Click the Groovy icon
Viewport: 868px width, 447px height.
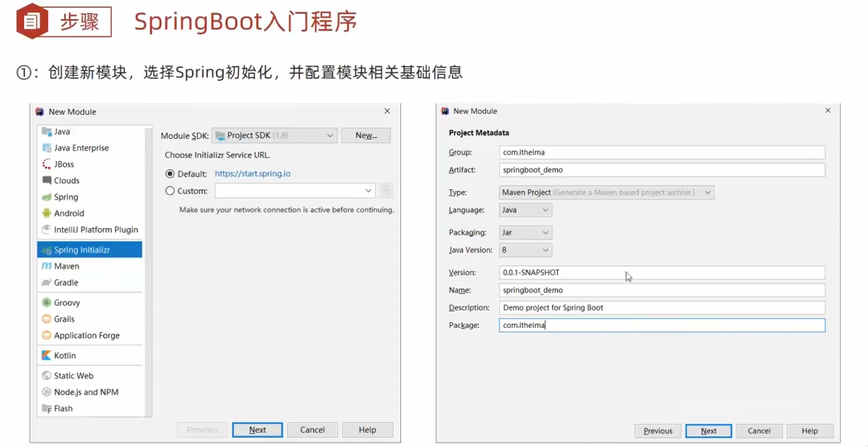tap(46, 302)
